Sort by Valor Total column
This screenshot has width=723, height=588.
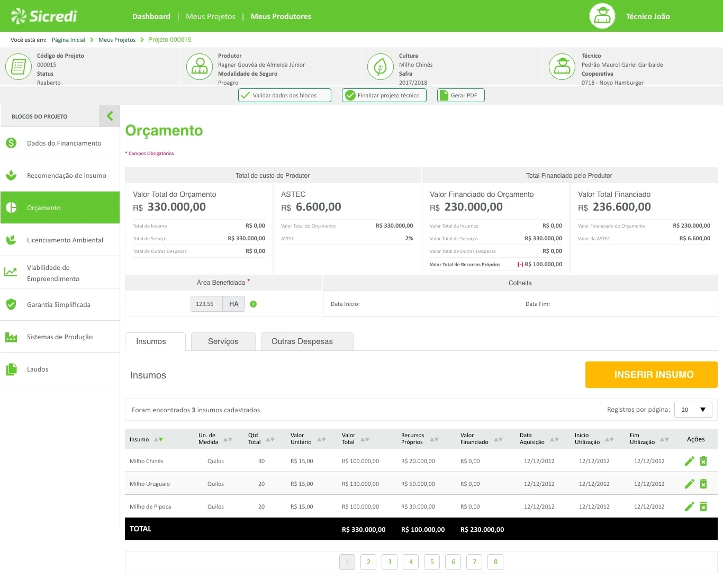click(365, 439)
